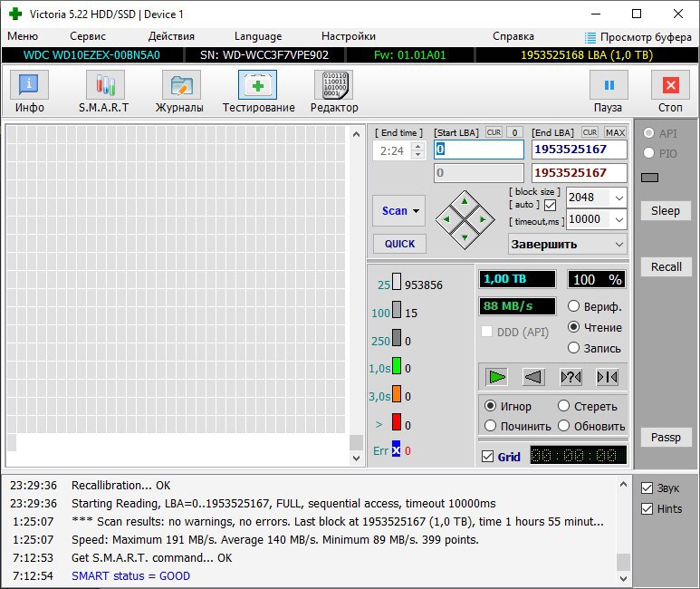Click the Sleep button
Screen dimensions: 700x589
pyautogui.click(x=666, y=210)
